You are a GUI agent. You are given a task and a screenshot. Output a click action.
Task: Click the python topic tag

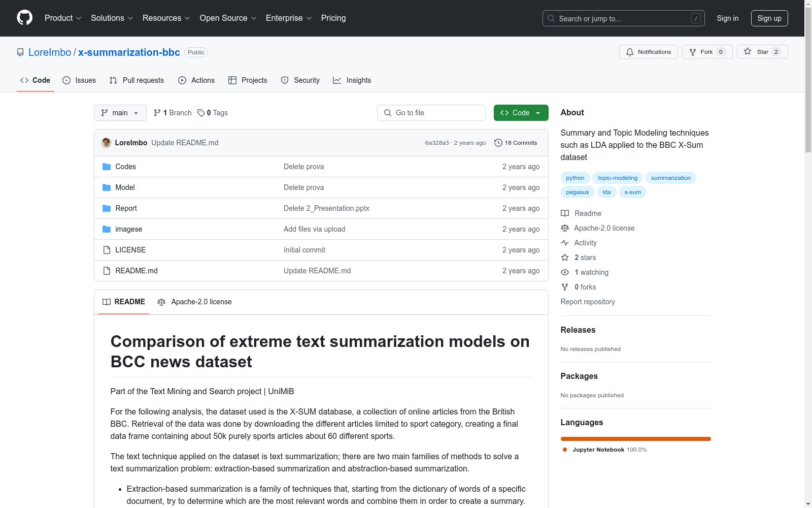pyautogui.click(x=575, y=178)
